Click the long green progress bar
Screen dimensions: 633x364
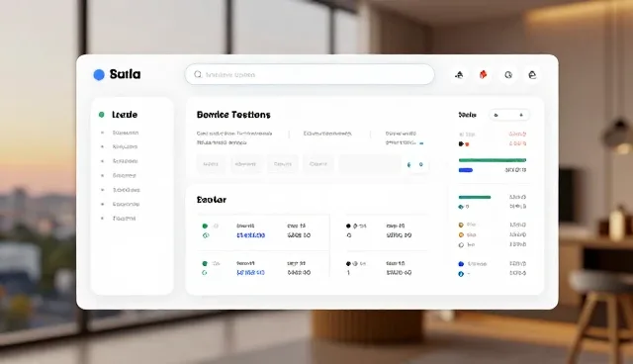[x=493, y=160]
